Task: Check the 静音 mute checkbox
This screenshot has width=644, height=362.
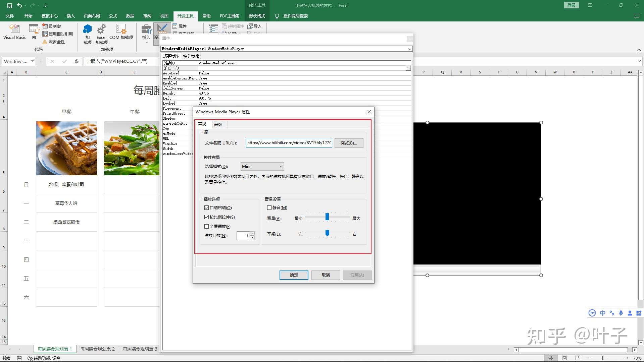Action: tap(269, 208)
